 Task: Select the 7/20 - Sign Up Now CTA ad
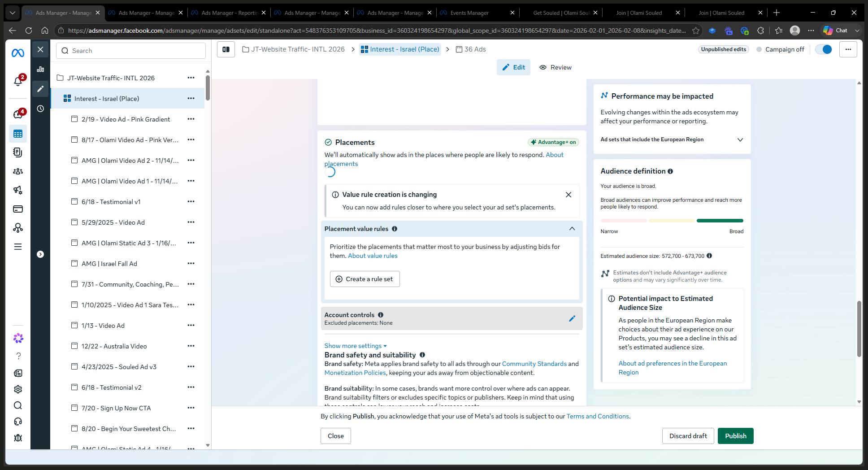pos(116,408)
